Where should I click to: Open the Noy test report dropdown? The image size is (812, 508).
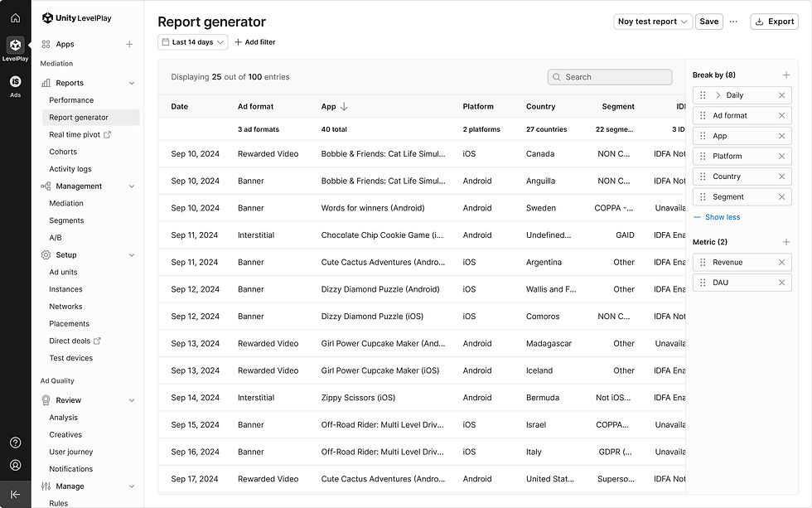point(653,22)
